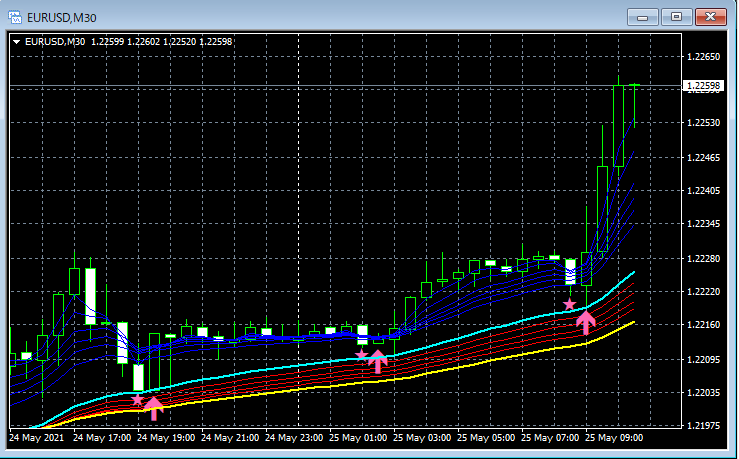Select pink buy arrow near 24 May 19:00
The image size is (739, 459).
click(154, 408)
